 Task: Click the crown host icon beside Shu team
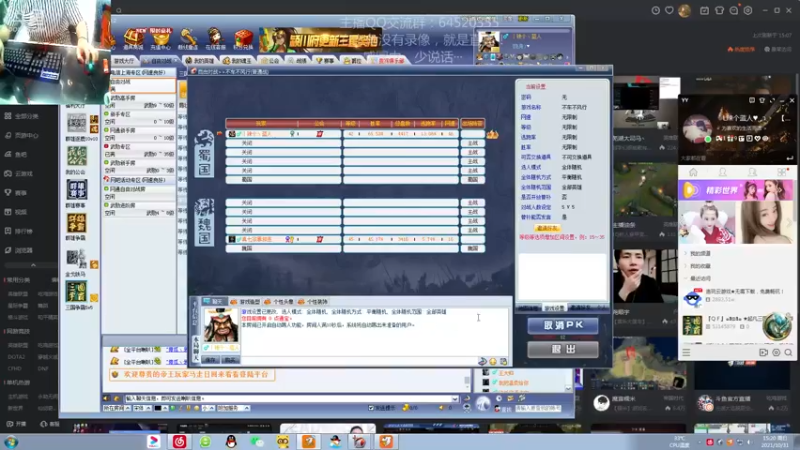pos(492,134)
